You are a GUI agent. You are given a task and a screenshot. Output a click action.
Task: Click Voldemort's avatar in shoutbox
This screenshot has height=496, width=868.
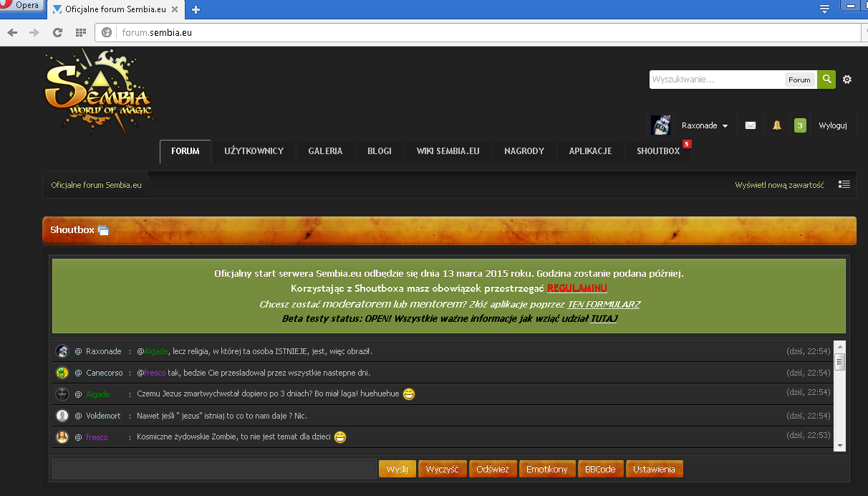pyautogui.click(x=62, y=416)
